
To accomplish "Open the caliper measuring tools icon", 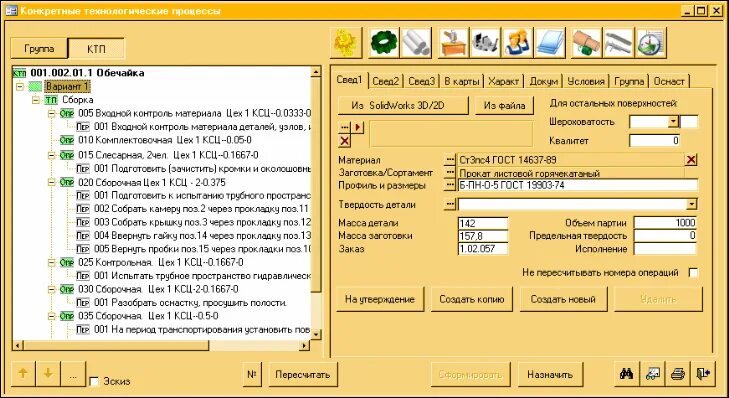I will pyautogui.click(x=619, y=43).
